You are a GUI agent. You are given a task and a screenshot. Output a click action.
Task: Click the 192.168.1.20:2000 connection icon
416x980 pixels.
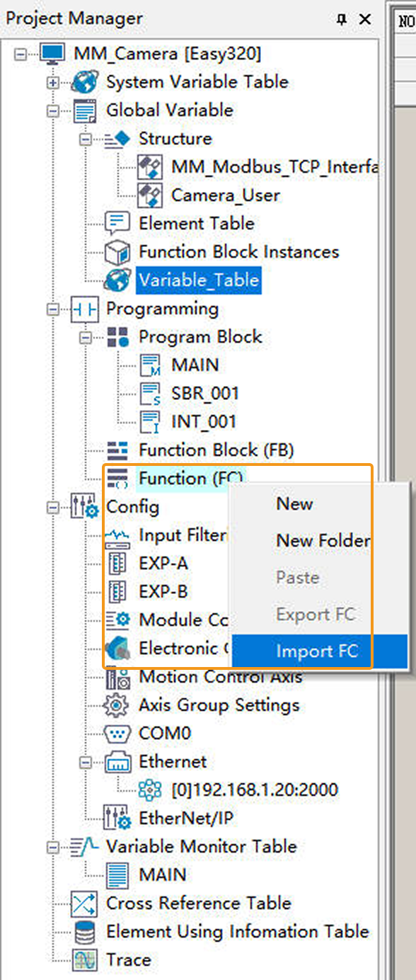(x=150, y=790)
